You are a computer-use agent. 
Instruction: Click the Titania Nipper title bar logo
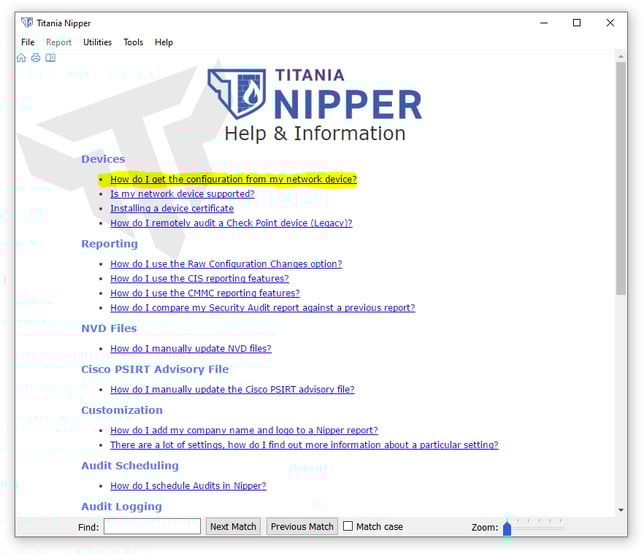click(x=27, y=23)
